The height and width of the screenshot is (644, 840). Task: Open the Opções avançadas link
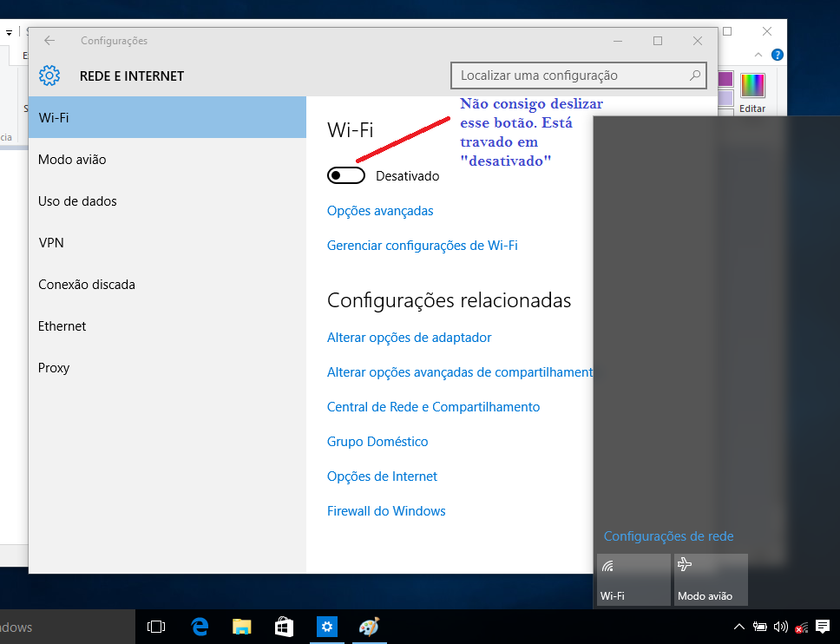click(380, 211)
